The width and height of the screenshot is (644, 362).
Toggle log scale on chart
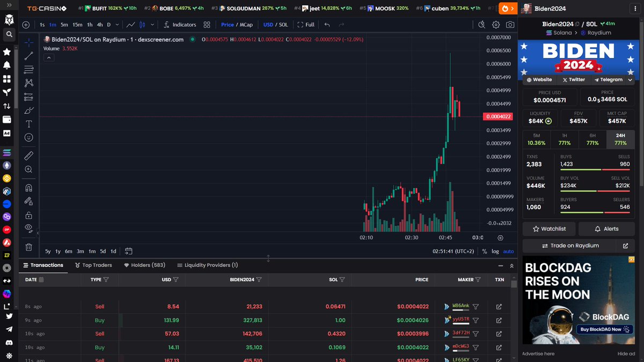pyautogui.click(x=495, y=251)
